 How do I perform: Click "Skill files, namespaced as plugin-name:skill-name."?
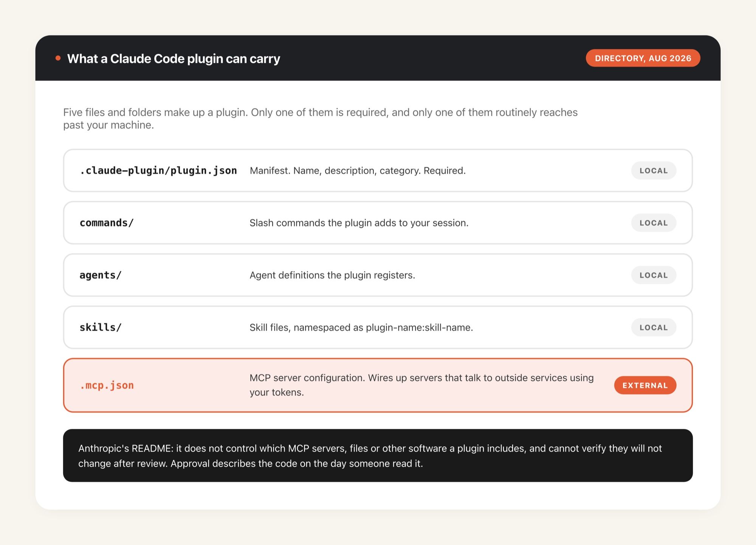[361, 327]
